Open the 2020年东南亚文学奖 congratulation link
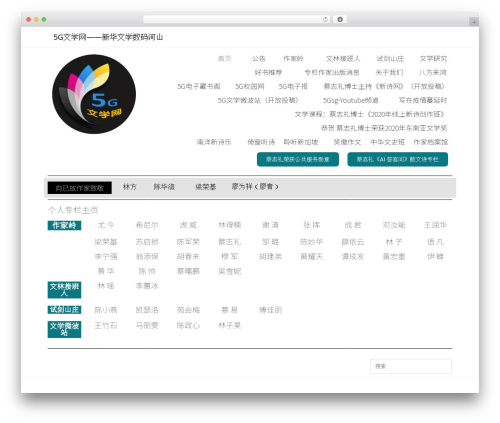Image resolution: width=500 pixels, height=423 pixels. pyautogui.click(x=384, y=128)
